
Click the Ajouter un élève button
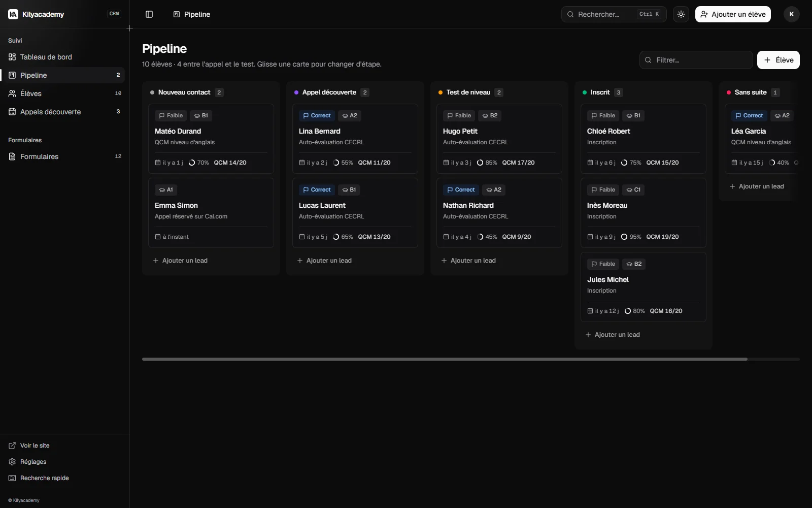[x=733, y=14]
